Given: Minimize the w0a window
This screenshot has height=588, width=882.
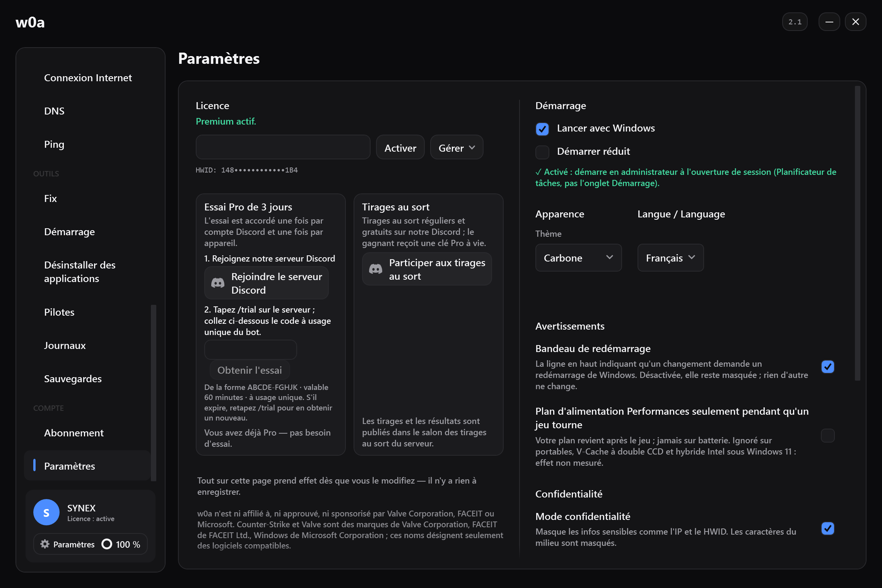Looking at the screenshot, I should click(829, 22).
